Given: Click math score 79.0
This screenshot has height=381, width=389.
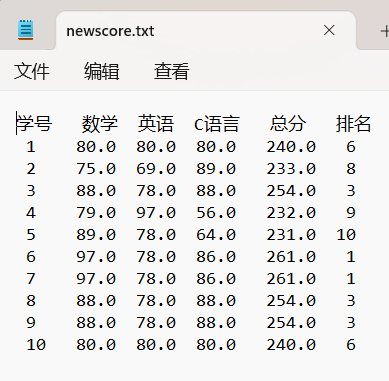Looking at the screenshot, I should click(x=96, y=213).
